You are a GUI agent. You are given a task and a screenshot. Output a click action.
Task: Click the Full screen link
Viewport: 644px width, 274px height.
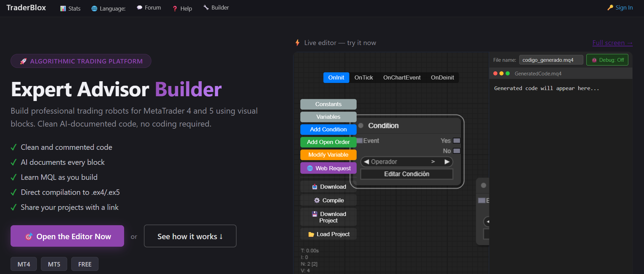[x=612, y=43]
